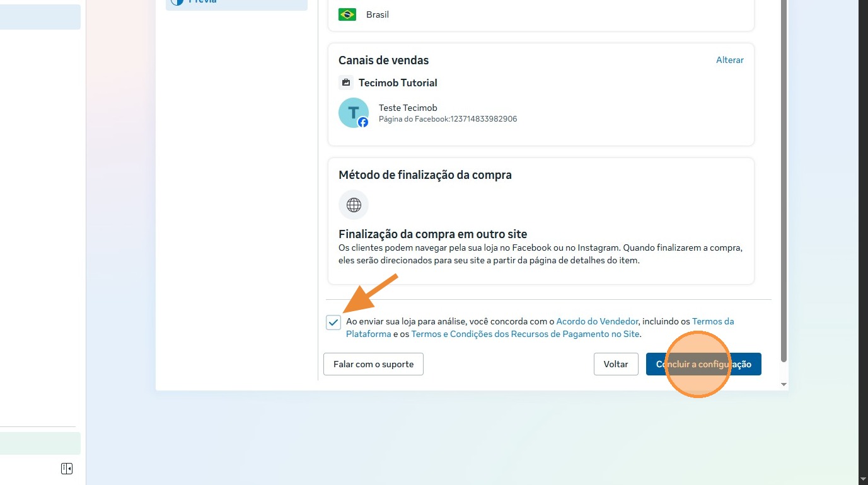Click Concluir a configuração button
The image size is (868, 485).
coord(703,364)
